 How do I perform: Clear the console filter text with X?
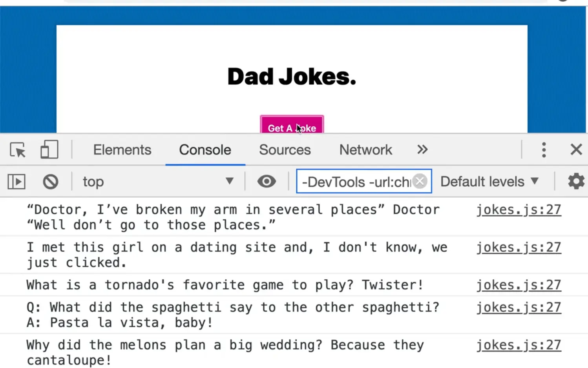[420, 181]
